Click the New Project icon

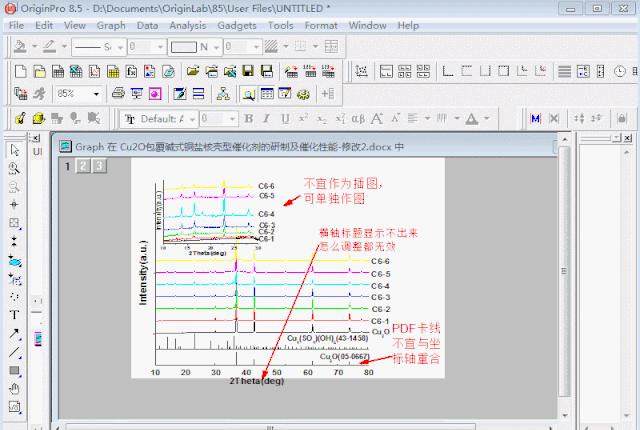(20, 71)
